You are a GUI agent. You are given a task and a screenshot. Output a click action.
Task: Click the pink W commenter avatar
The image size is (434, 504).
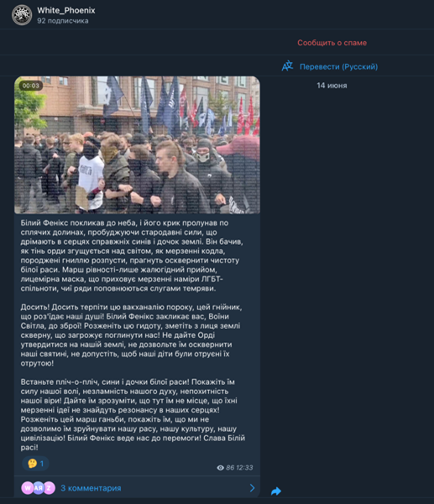coord(28,488)
